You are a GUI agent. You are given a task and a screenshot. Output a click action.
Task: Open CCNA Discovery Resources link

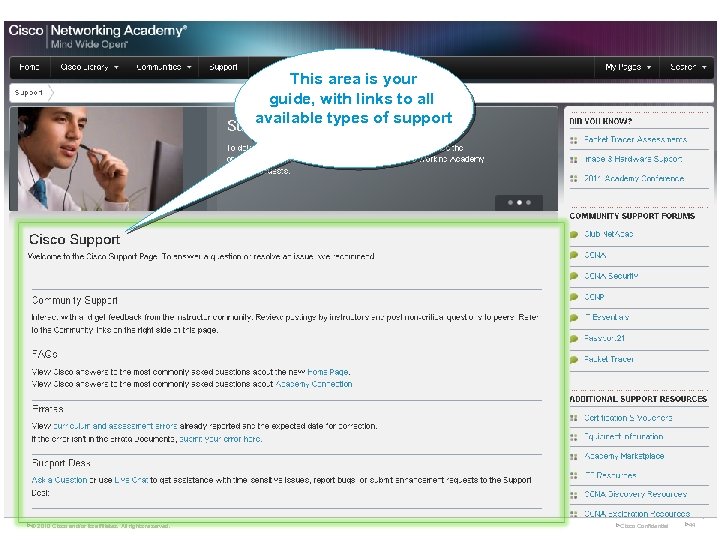pos(636,494)
